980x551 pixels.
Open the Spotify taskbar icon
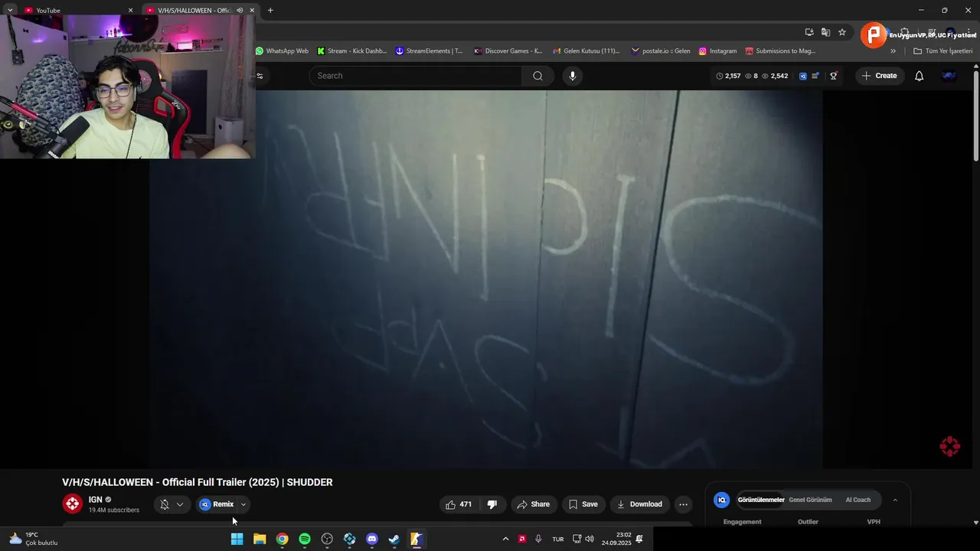pos(305,539)
